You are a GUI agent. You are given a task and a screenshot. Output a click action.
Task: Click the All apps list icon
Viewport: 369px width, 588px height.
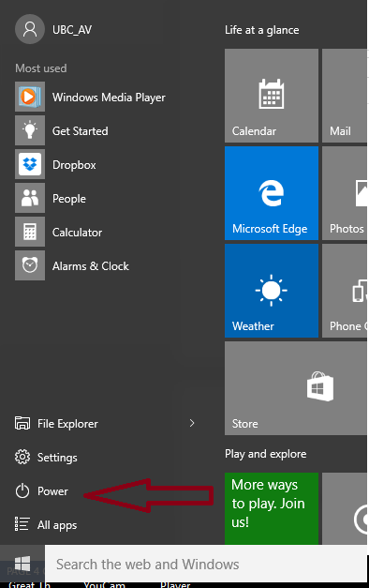click(x=22, y=524)
